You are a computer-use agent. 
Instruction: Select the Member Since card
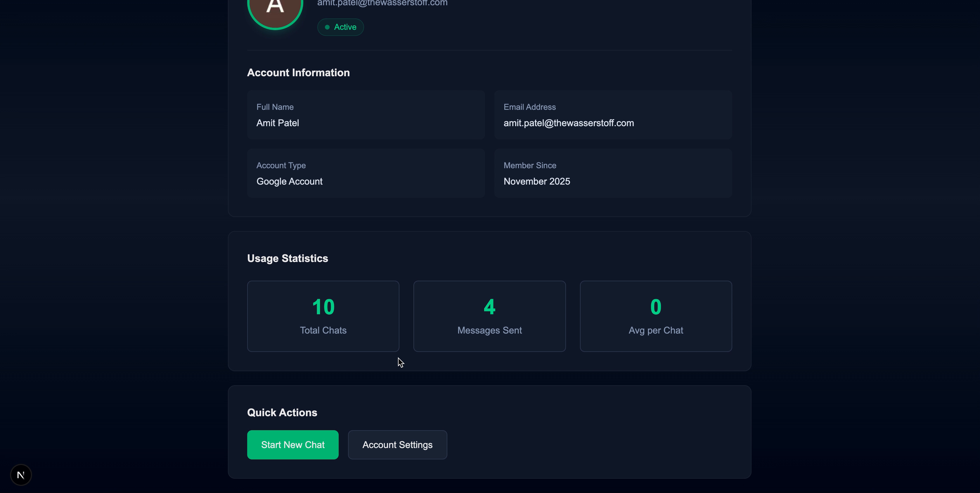613,173
